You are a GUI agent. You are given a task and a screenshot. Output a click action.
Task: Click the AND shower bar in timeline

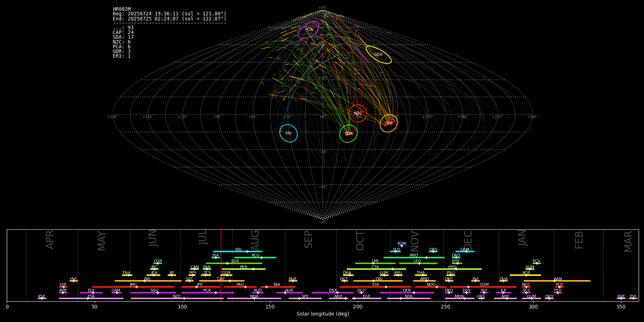[414, 258]
